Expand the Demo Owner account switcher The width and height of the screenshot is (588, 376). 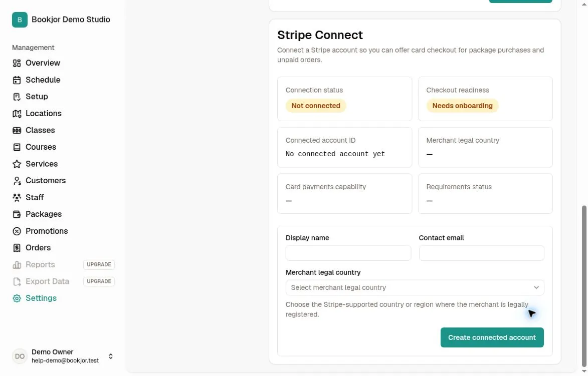pos(111,356)
